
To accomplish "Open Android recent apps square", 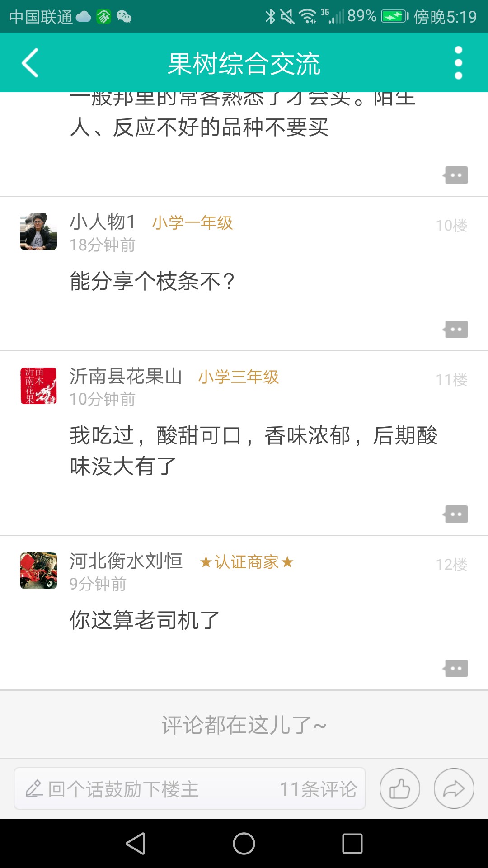I will click(352, 844).
